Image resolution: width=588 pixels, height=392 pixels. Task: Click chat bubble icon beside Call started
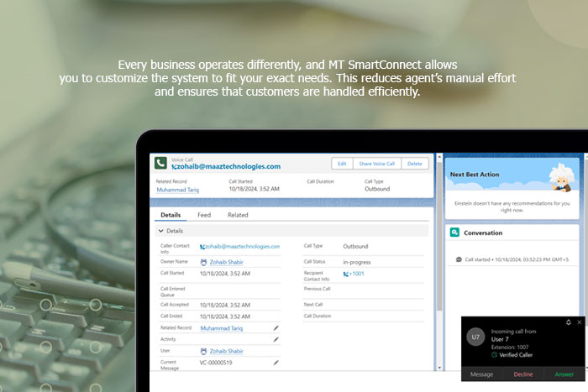[459, 259]
